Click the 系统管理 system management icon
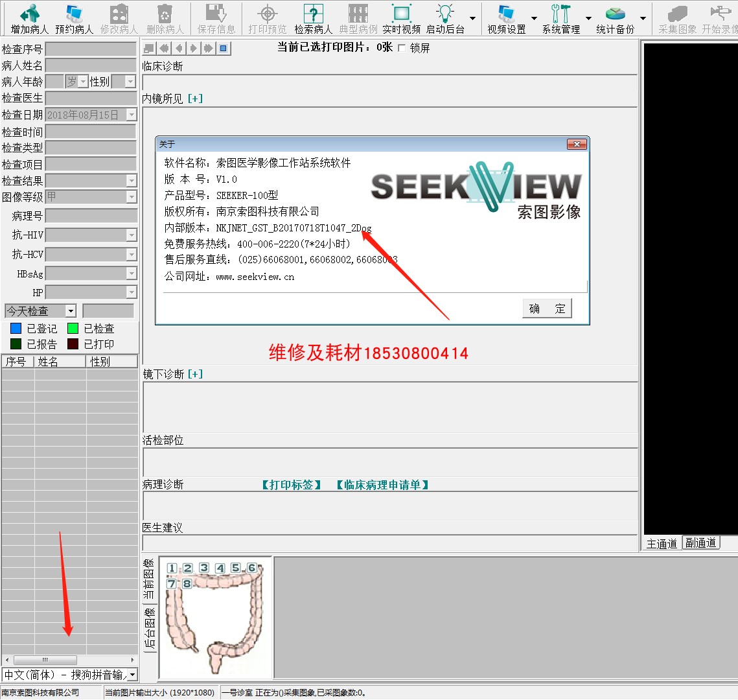 (x=560, y=18)
